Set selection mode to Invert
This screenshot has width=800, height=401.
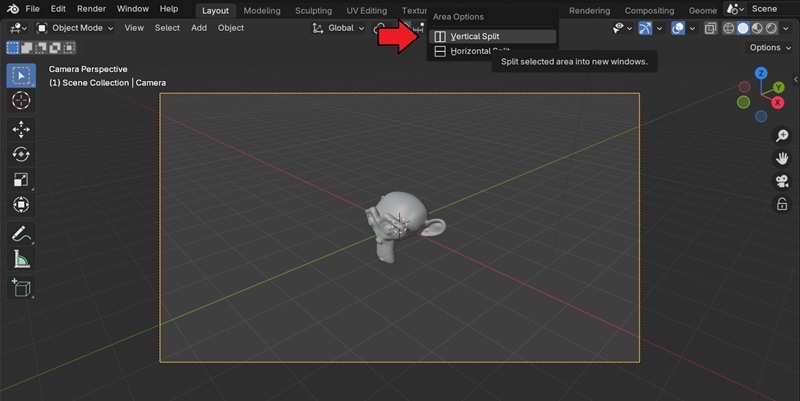click(x=55, y=48)
